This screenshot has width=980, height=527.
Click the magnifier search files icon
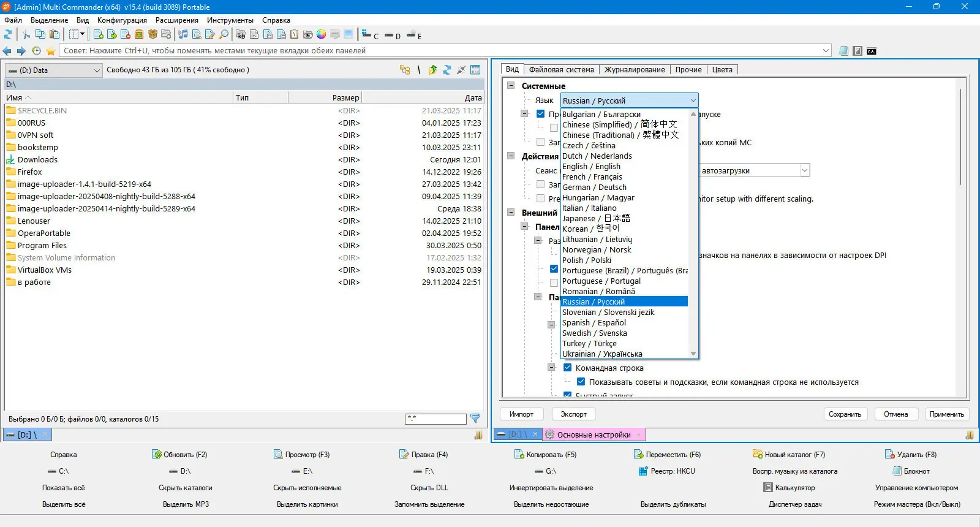click(224, 35)
